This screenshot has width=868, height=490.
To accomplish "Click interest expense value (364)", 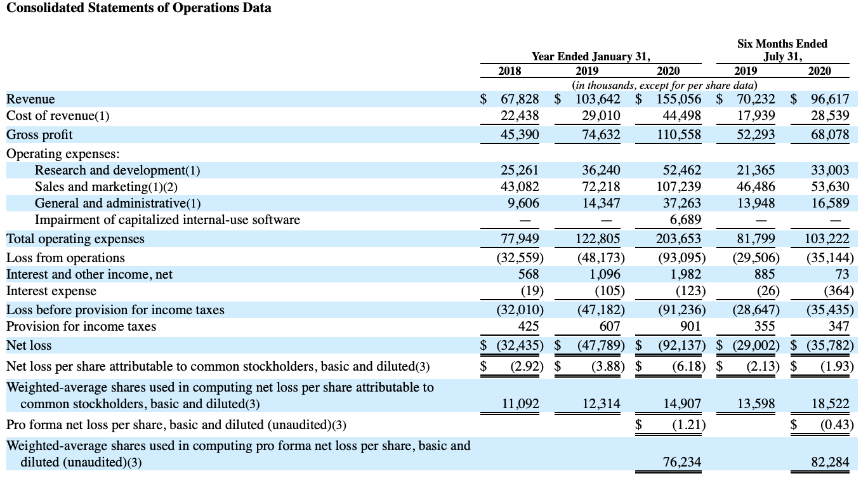I will [x=838, y=291].
